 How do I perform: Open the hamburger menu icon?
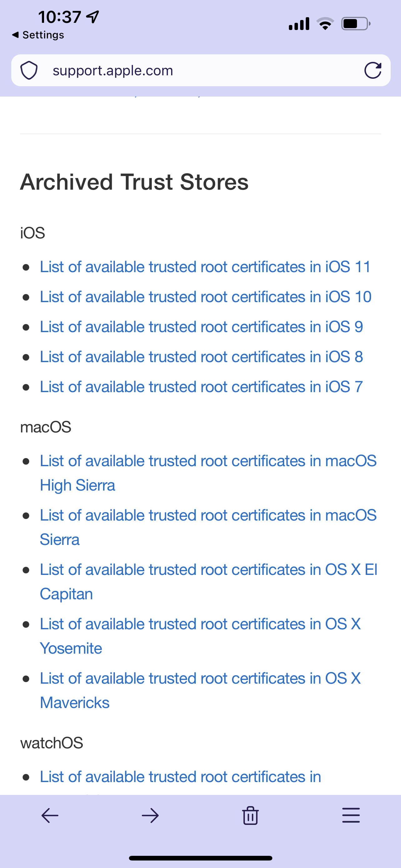[351, 816]
